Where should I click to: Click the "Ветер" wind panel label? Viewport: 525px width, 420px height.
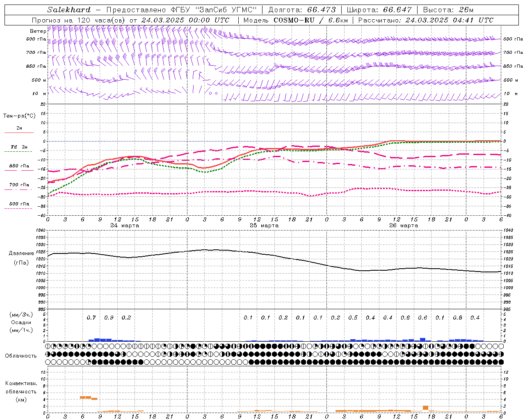[38, 31]
